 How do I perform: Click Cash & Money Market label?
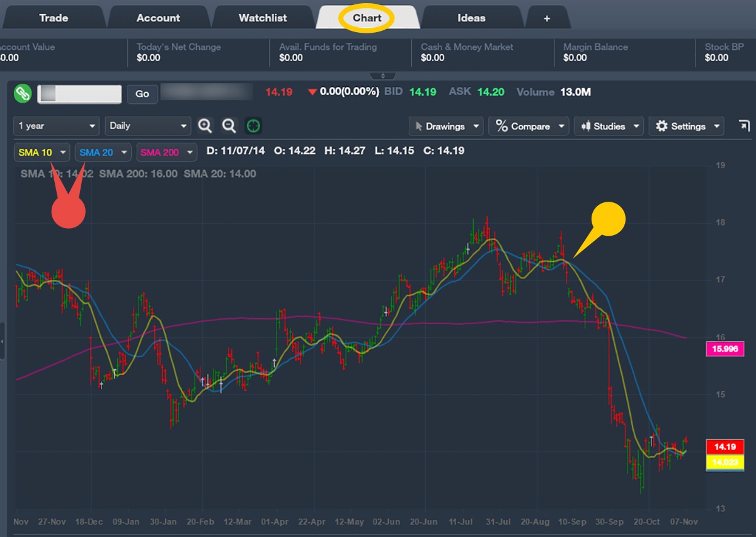467,47
